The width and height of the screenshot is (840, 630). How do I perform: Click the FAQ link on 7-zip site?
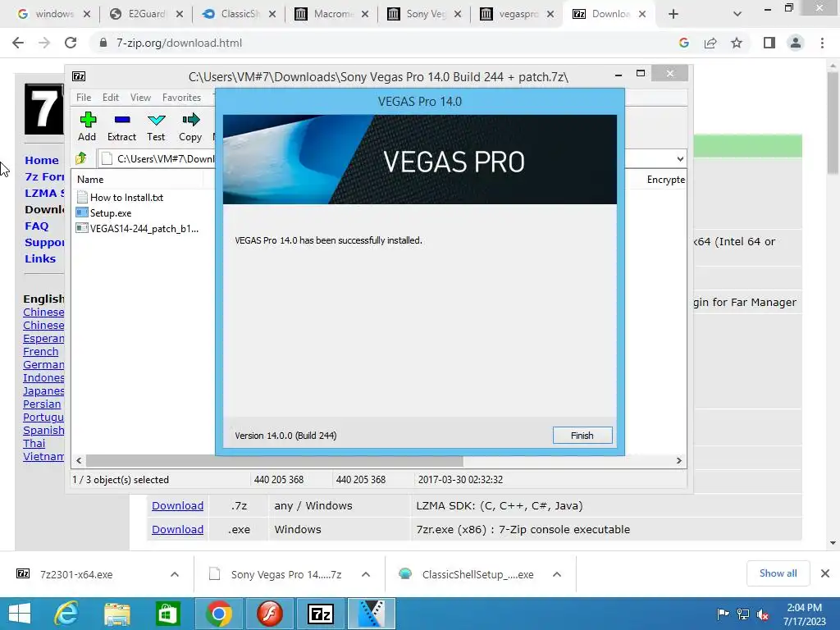coord(36,226)
